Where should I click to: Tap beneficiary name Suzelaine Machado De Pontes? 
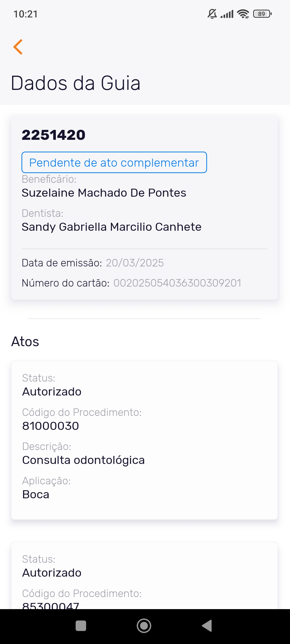point(104,193)
